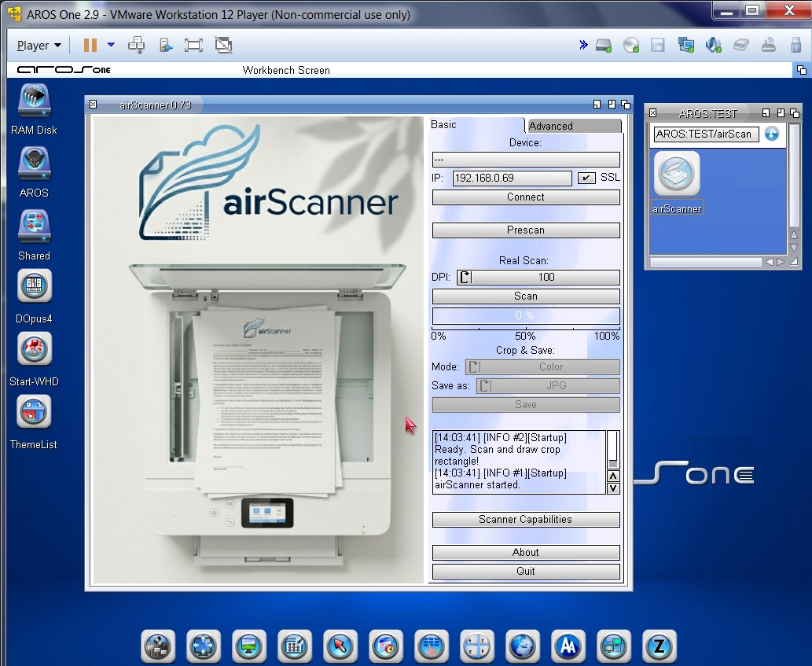Viewport: 812px width, 666px height.
Task: Cycle the Save as selector showing JPG
Action: click(548, 386)
